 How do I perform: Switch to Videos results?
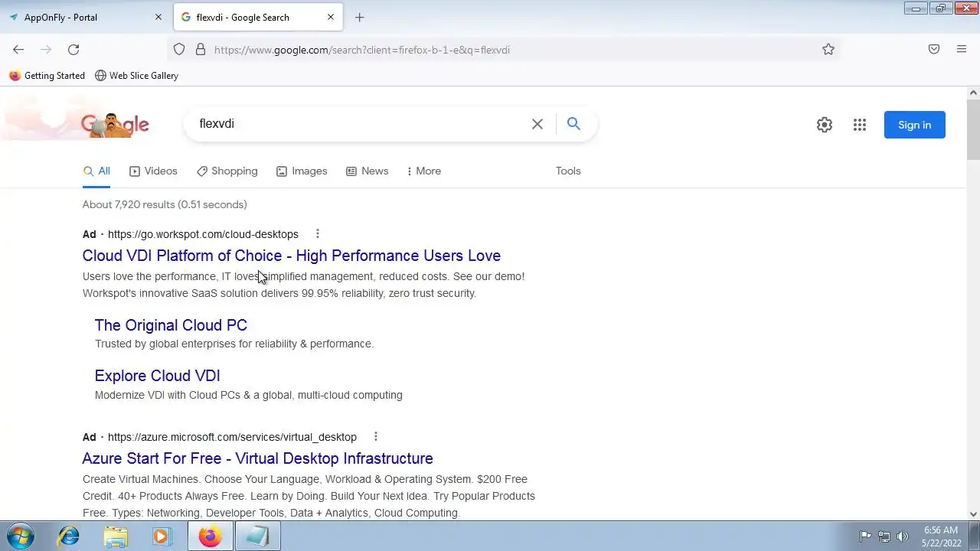point(153,171)
